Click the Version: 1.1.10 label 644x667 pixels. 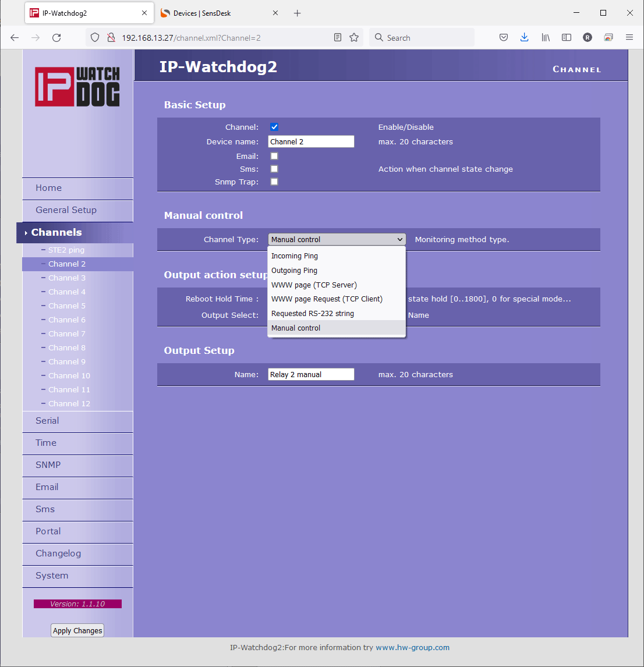coord(77,604)
